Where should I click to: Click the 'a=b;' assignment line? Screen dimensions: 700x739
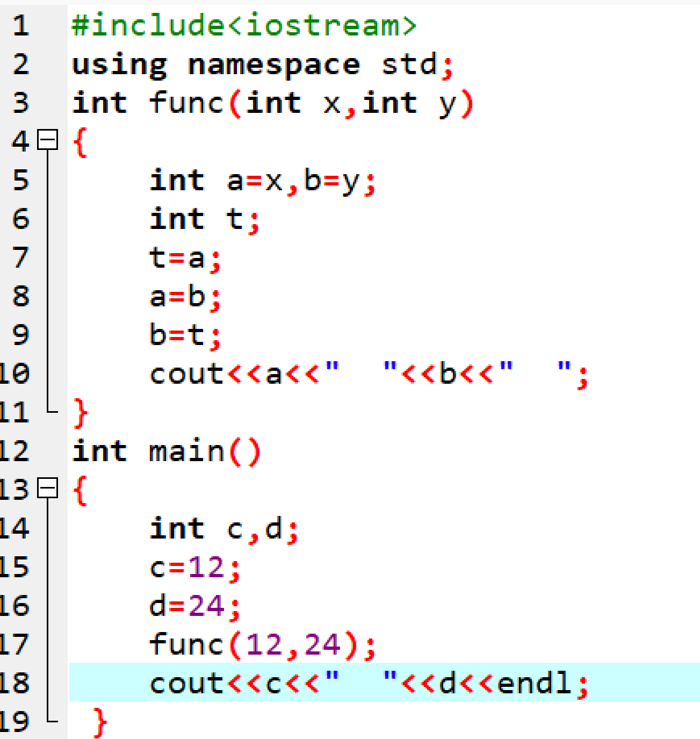(185, 297)
